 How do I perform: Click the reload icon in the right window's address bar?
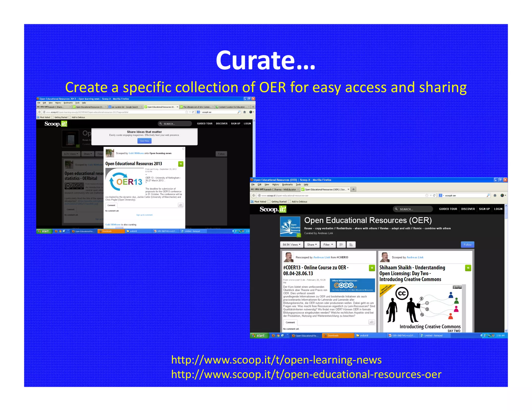pos(434,195)
